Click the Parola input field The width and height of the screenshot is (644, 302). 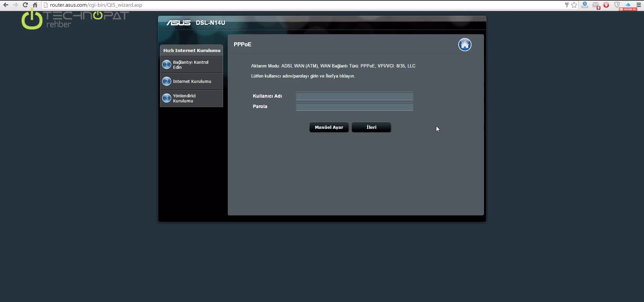pos(355,107)
